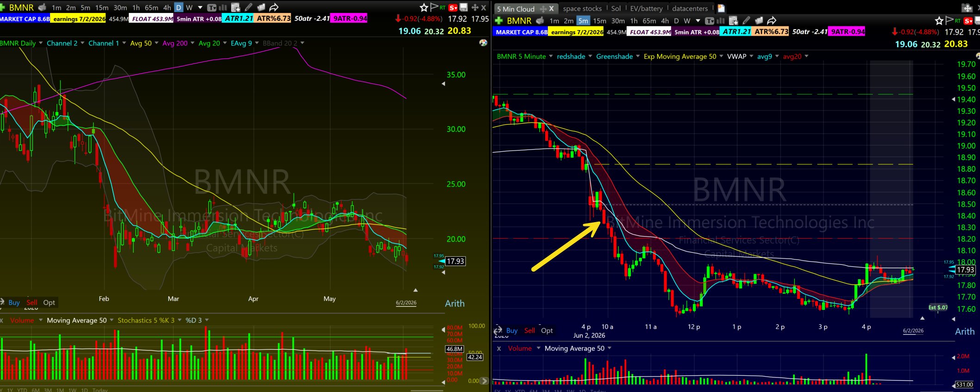This screenshot has width=980, height=392.
Task: Click the star icon on the 5-minute chart
Action: (x=939, y=20)
